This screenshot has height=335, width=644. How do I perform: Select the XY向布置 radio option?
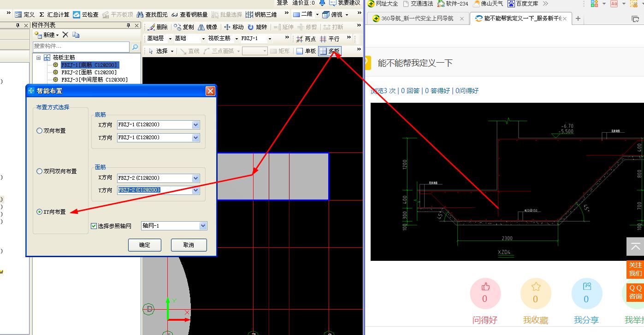39,212
